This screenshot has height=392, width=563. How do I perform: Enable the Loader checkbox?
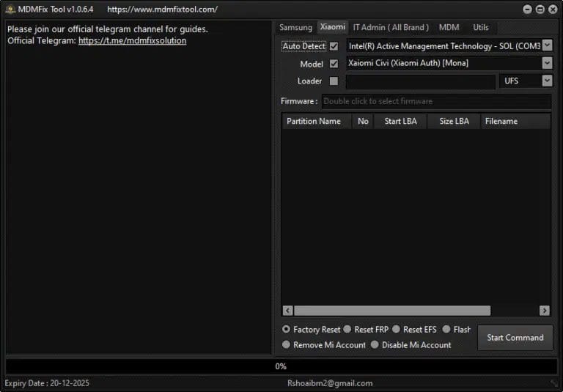334,81
